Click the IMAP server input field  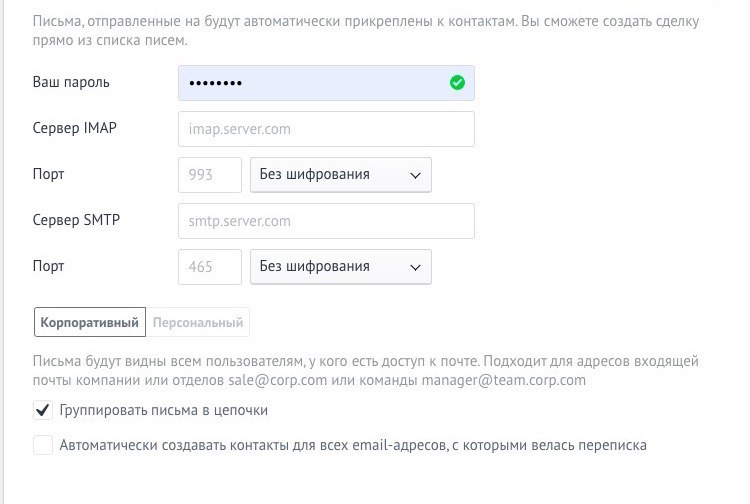(326, 129)
